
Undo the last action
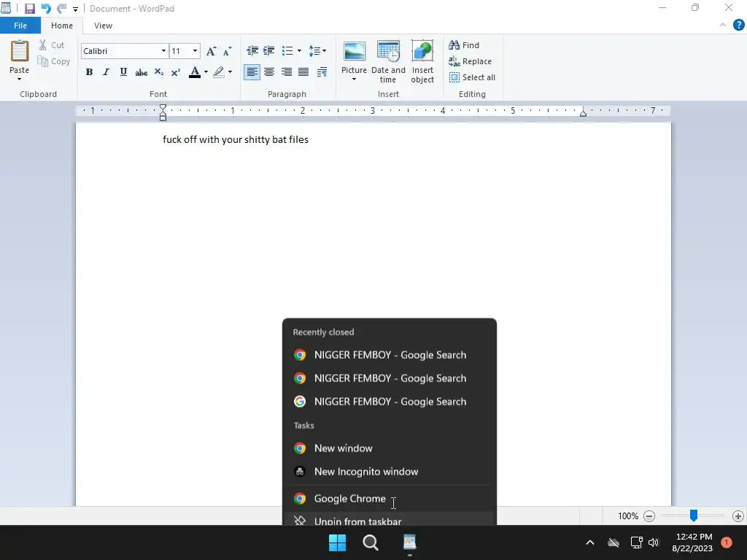tap(46, 9)
